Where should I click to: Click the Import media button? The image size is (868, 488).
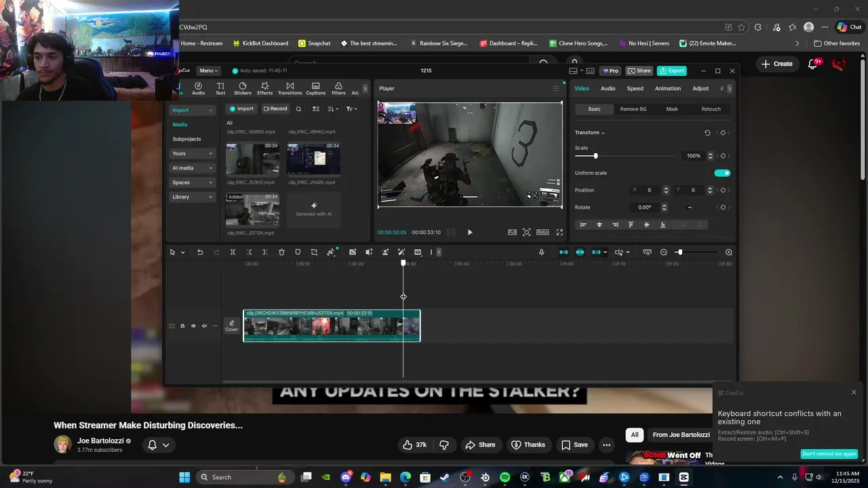click(241, 109)
